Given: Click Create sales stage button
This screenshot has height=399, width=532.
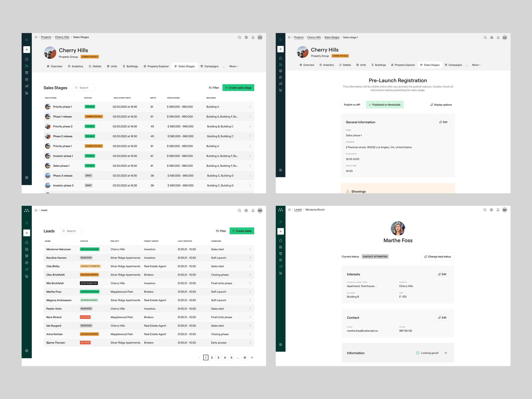Looking at the screenshot, I should coord(238,88).
